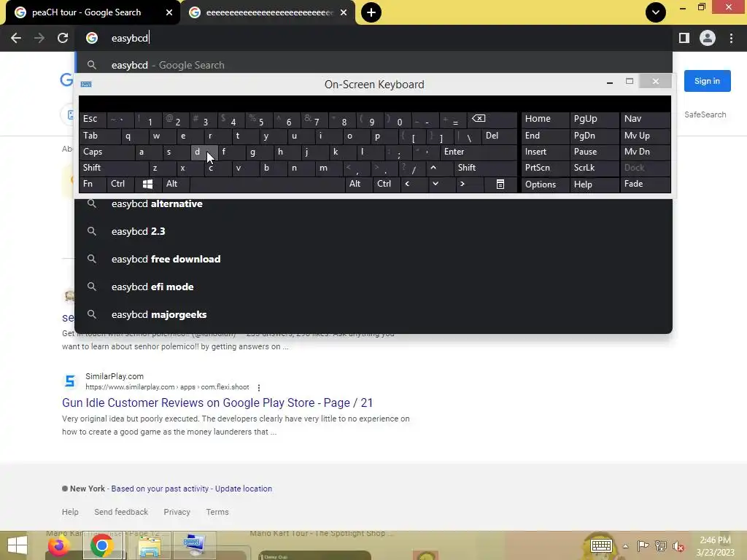Close the eeeeee search tab
Screen dimensions: 747x560
pos(344,12)
